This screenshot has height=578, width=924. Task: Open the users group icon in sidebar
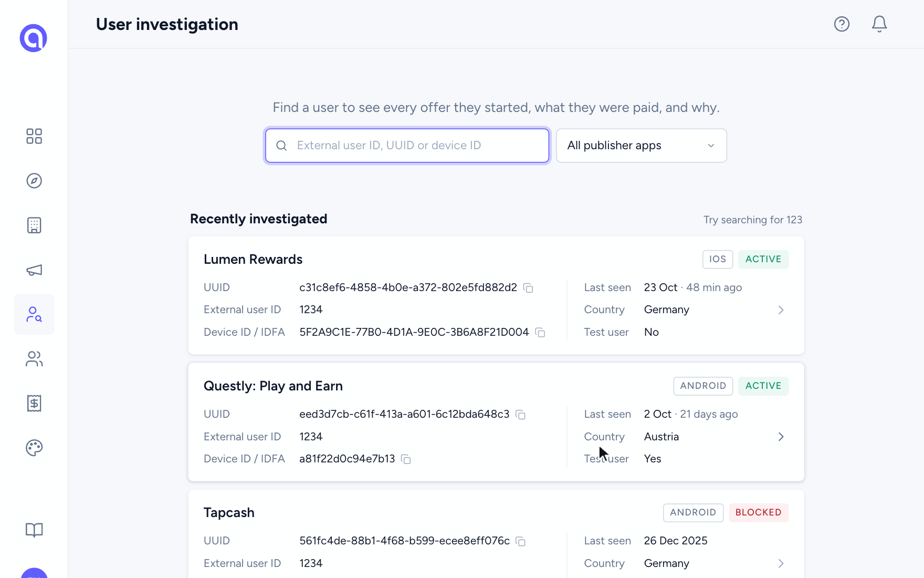point(34,359)
